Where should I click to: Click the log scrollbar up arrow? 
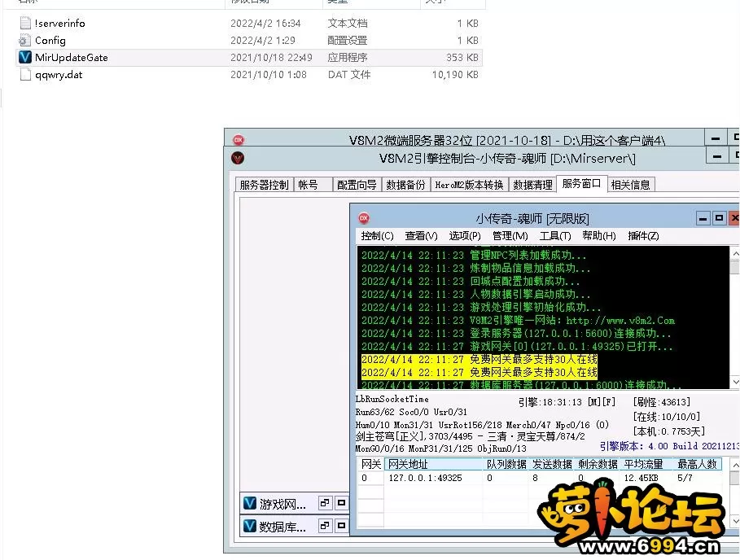click(735, 253)
